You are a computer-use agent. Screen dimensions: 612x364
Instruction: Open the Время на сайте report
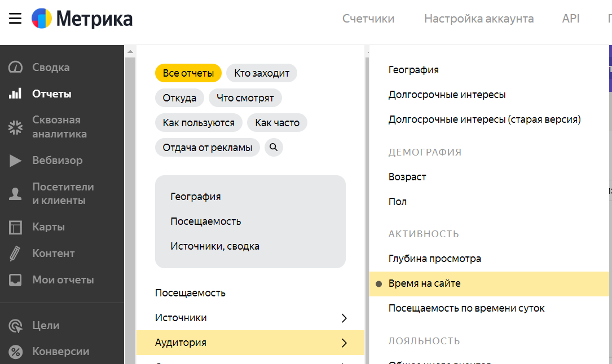tap(425, 283)
